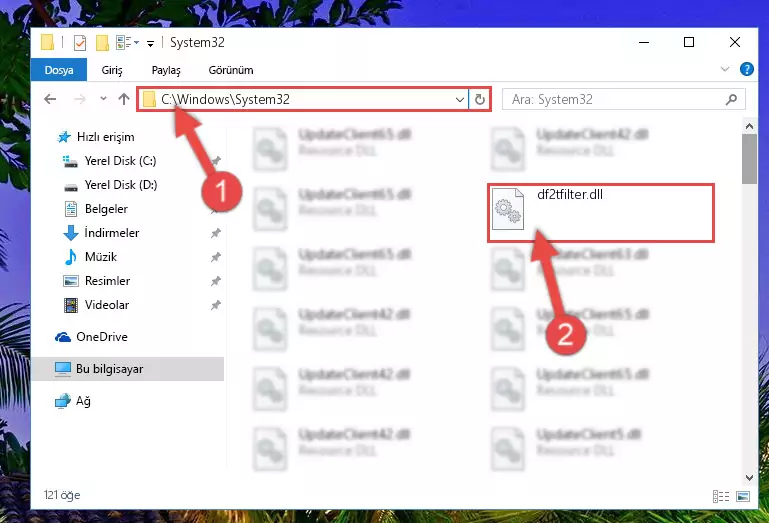This screenshot has height=523, width=769.
Task: Click the Resimler picture icon
Action: (71, 281)
